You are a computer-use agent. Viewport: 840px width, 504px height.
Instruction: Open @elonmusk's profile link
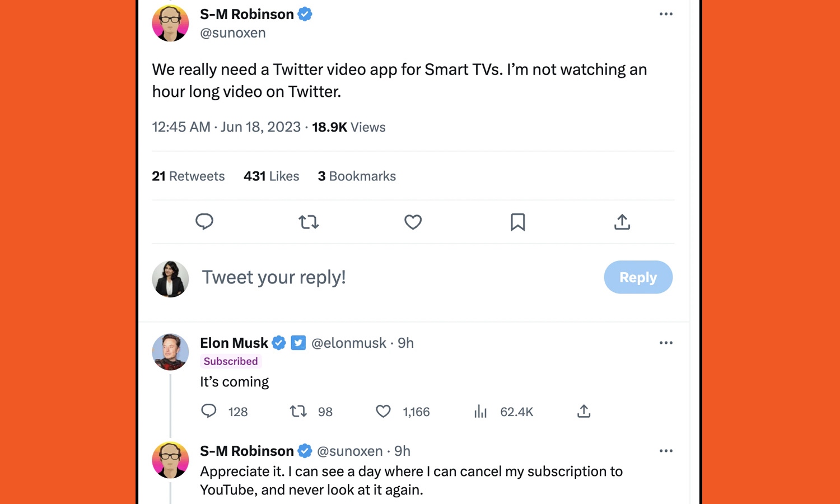click(x=348, y=342)
